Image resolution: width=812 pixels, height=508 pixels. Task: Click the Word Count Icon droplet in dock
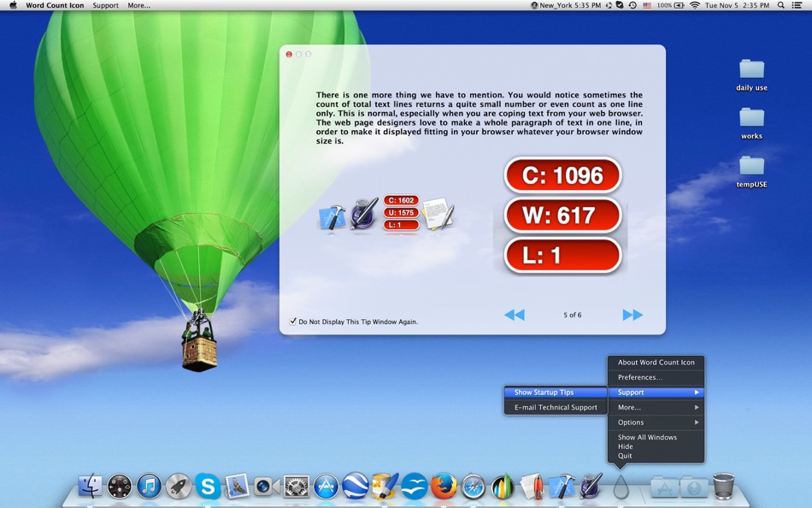coord(621,487)
